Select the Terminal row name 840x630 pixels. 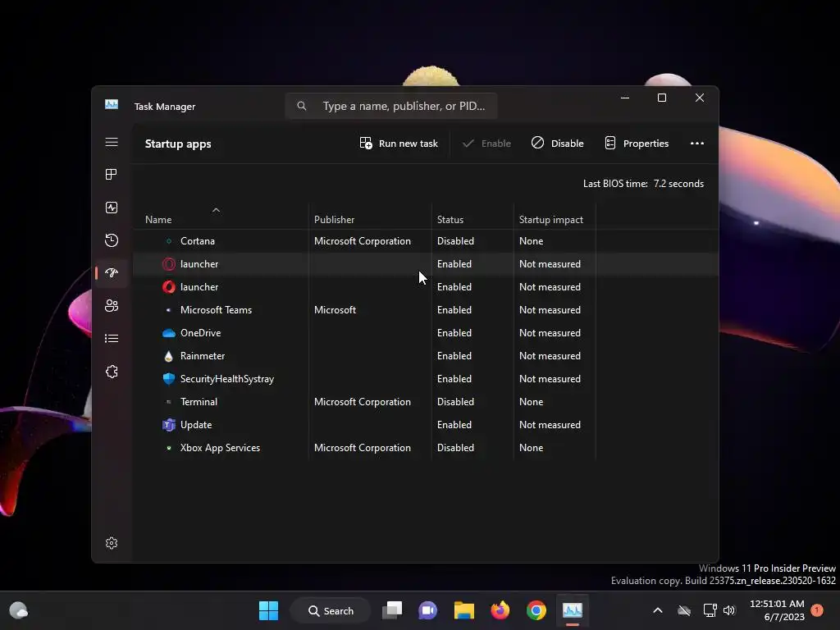199,402
